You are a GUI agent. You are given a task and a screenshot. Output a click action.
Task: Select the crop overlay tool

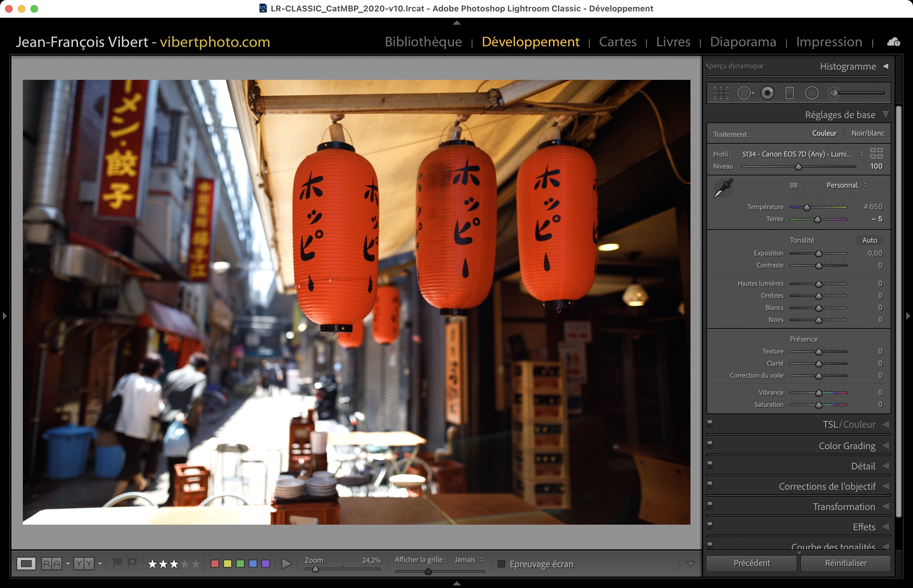point(721,93)
